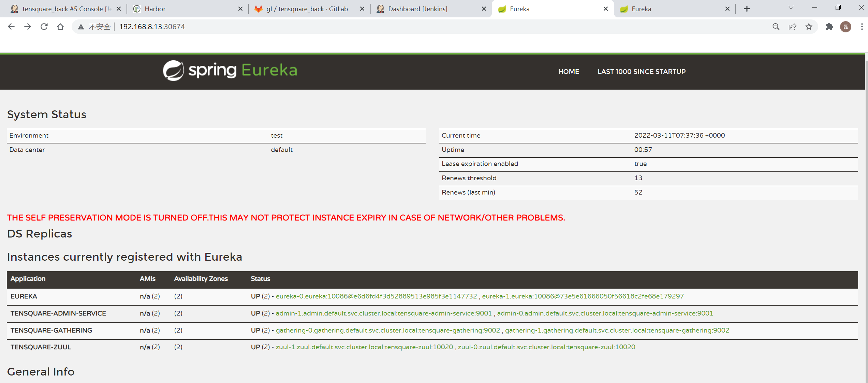
Task: Go back with the browser back arrow
Action: click(x=11, y=27)
